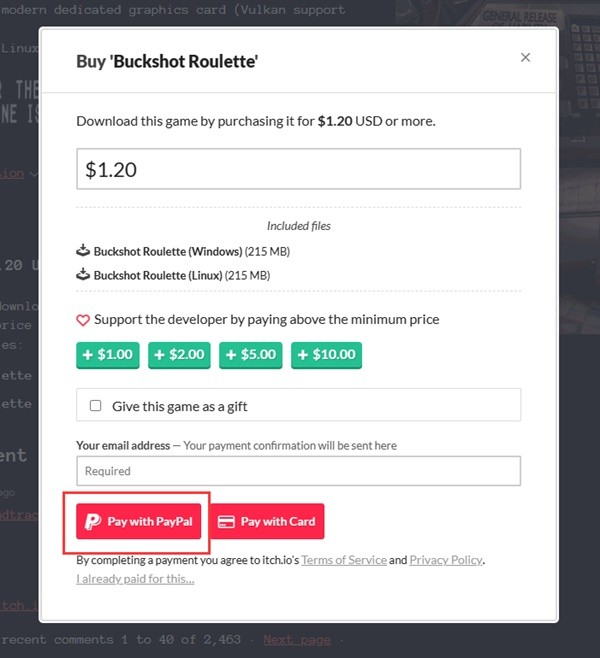Open the Terms of Service link
Viewport: 600px width, 658px height.
click(x=343, y=560)
